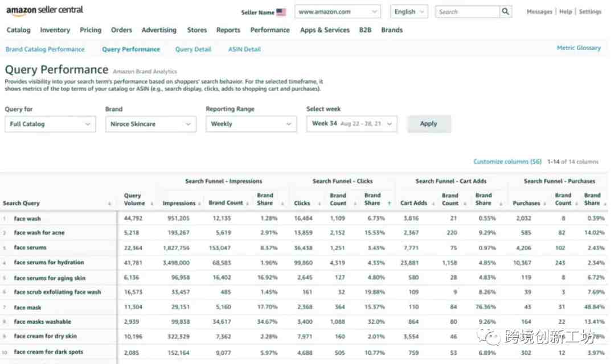Sort Clicks funnel Brand Count arrow icon
This screenshot has width=615, height=364.
point(355,204)
